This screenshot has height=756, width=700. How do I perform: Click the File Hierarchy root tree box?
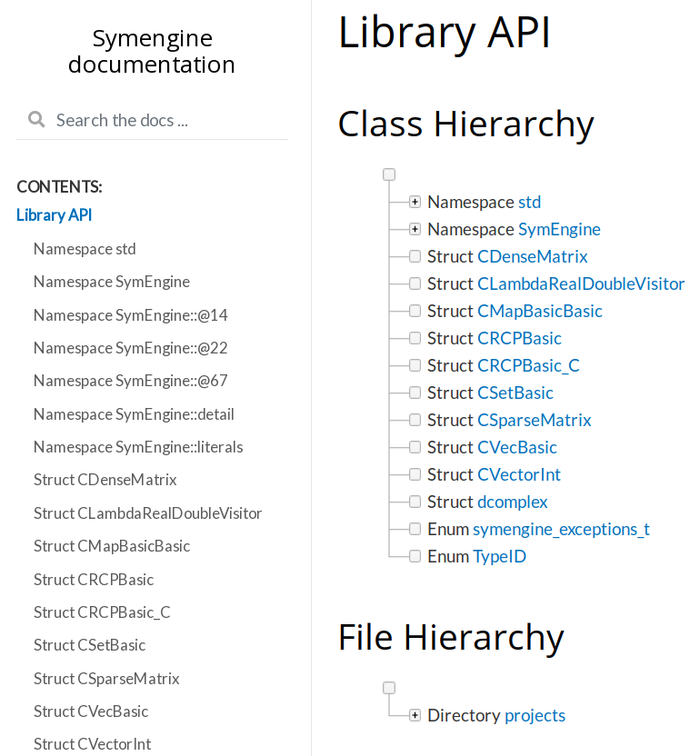pos(389,688)
